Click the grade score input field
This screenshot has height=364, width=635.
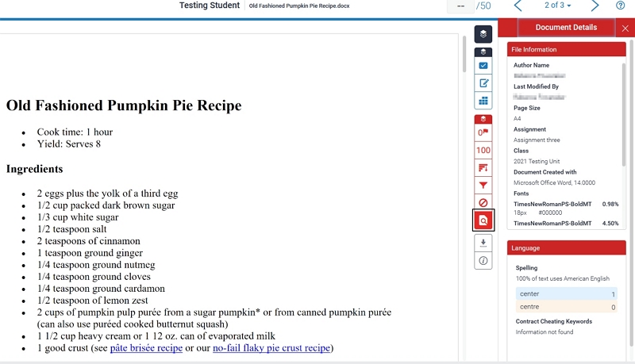coord(460,6)
